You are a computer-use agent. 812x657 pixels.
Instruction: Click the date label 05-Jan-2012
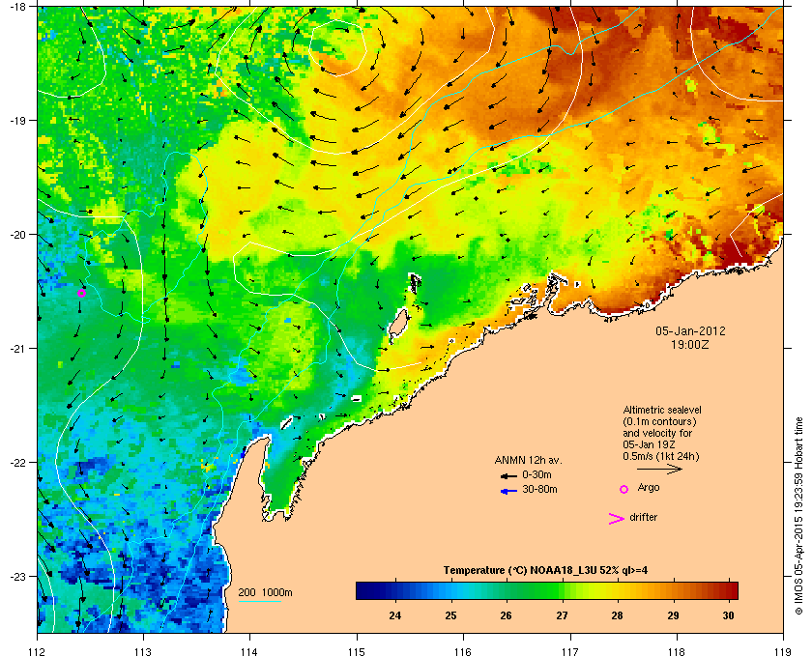click(690, 330)
